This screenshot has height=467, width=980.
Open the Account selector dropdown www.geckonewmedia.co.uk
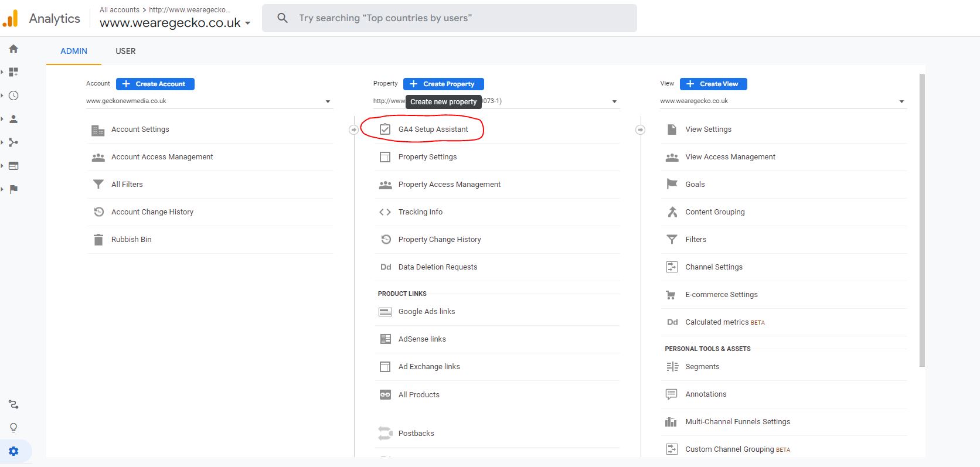point(209,101)
